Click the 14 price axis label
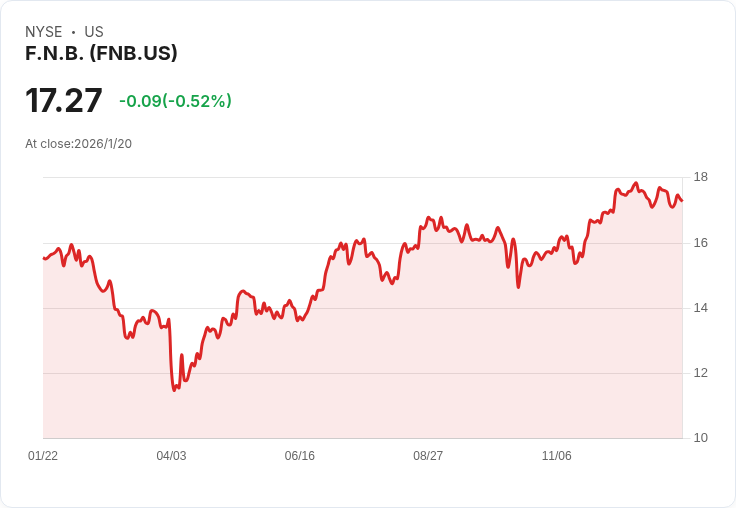This screenshot has width=736, height=508. tap(701, 308)
